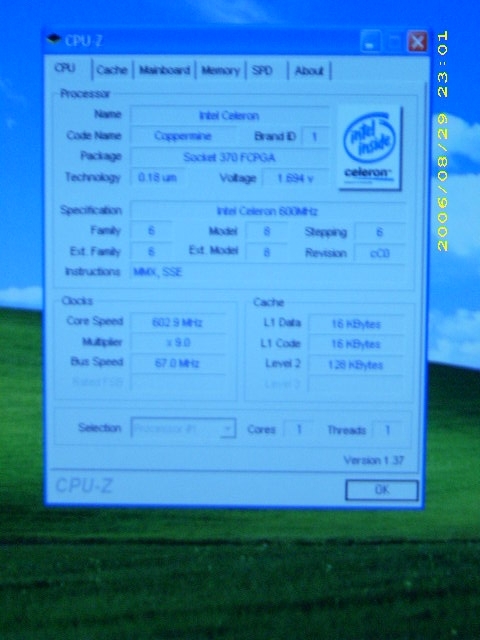
Task: Click the disabled maximize button
Action: pyautogui.click(x=394, y=42)
